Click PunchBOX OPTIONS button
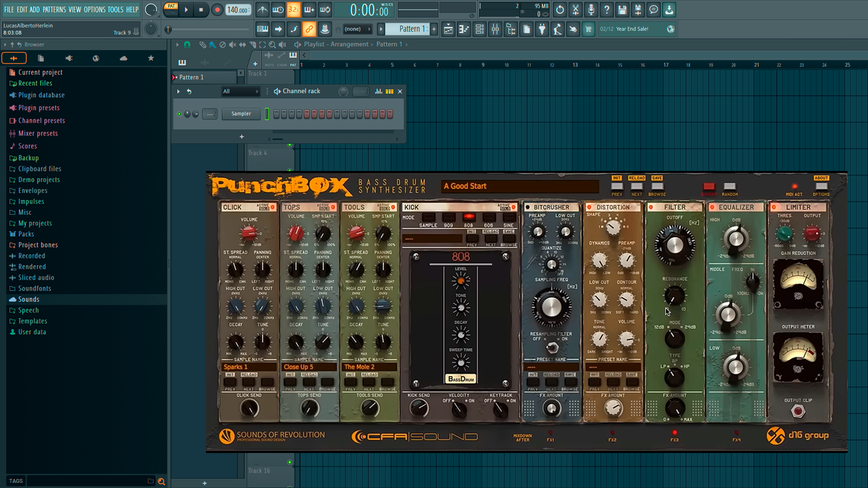868x488 pixels. pos(821,186)
